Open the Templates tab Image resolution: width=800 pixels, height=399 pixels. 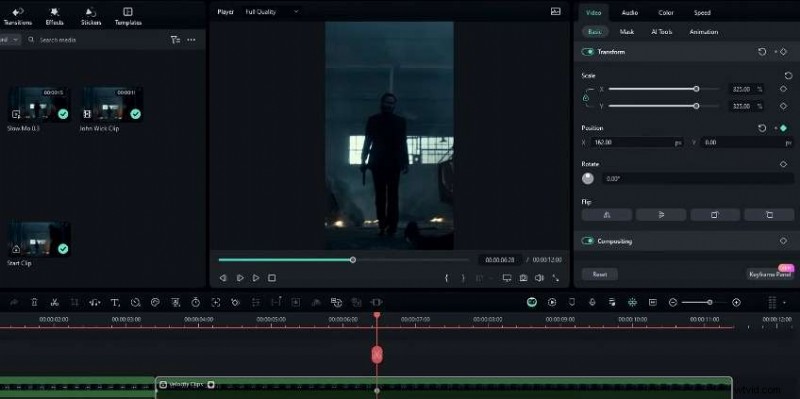tap(128, 16)
